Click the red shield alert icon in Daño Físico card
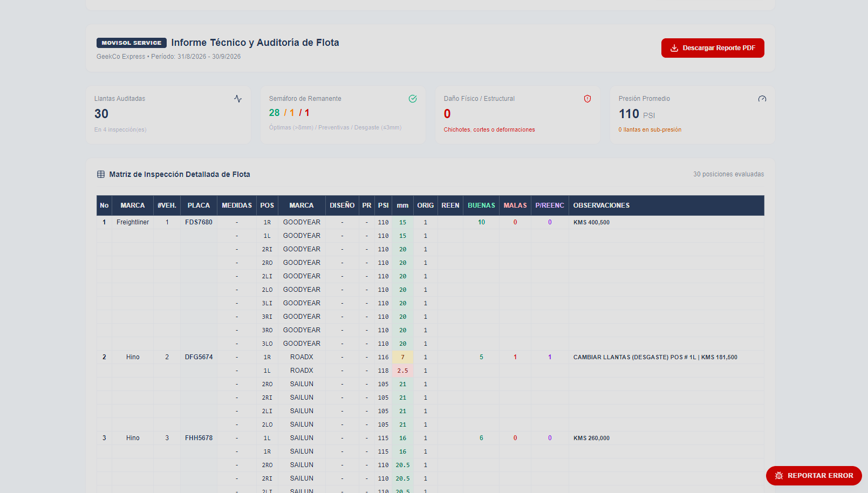The height and width of the screenshot is (493, 868). click(x=587, y=99)
